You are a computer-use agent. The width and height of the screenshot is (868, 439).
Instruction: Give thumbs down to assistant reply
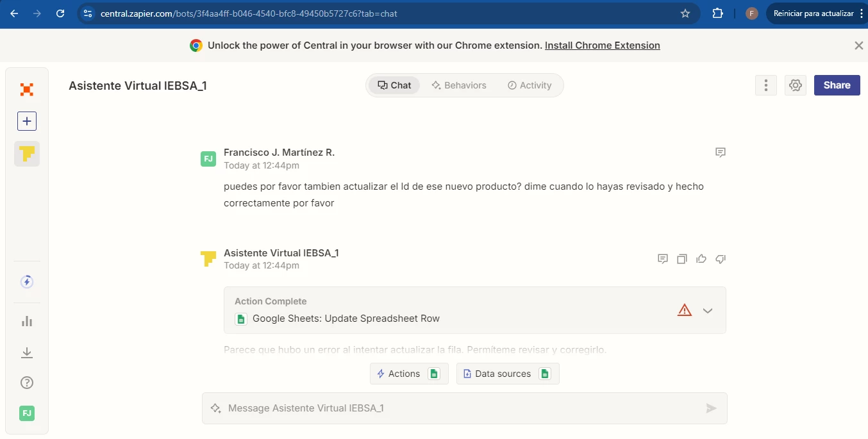(721, 259)
